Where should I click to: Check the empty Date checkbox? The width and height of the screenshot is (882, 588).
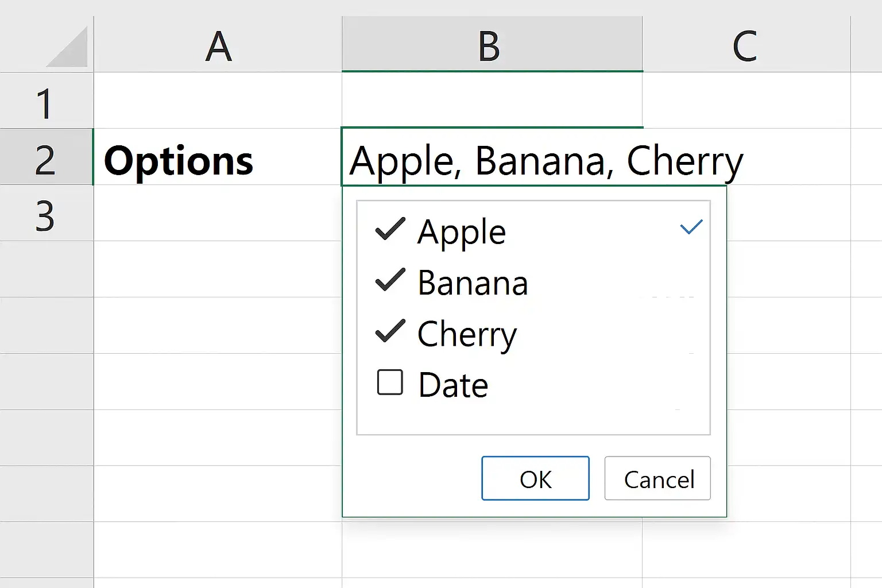pos(390,382)
